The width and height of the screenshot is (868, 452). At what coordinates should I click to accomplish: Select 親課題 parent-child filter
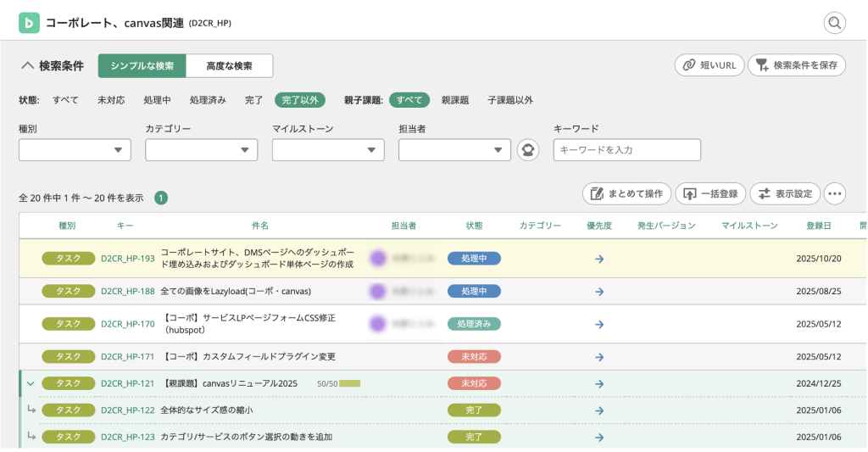pos(455,100)
